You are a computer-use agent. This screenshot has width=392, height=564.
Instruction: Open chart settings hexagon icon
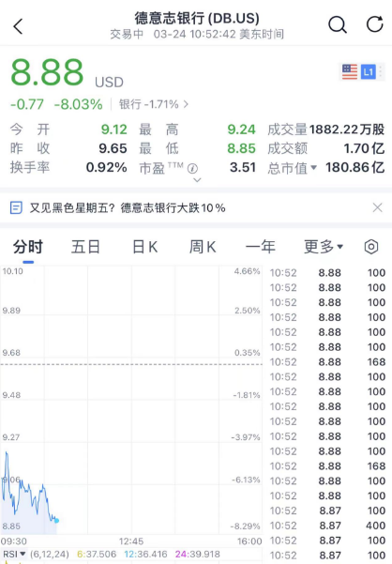click(x=370, y=247)
